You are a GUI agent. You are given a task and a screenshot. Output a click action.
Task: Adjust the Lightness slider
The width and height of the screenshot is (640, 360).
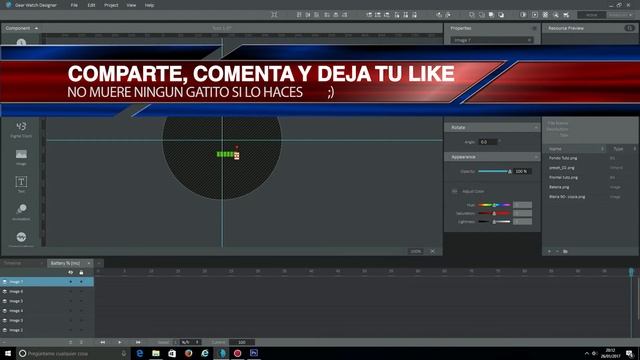click(494, 222)
